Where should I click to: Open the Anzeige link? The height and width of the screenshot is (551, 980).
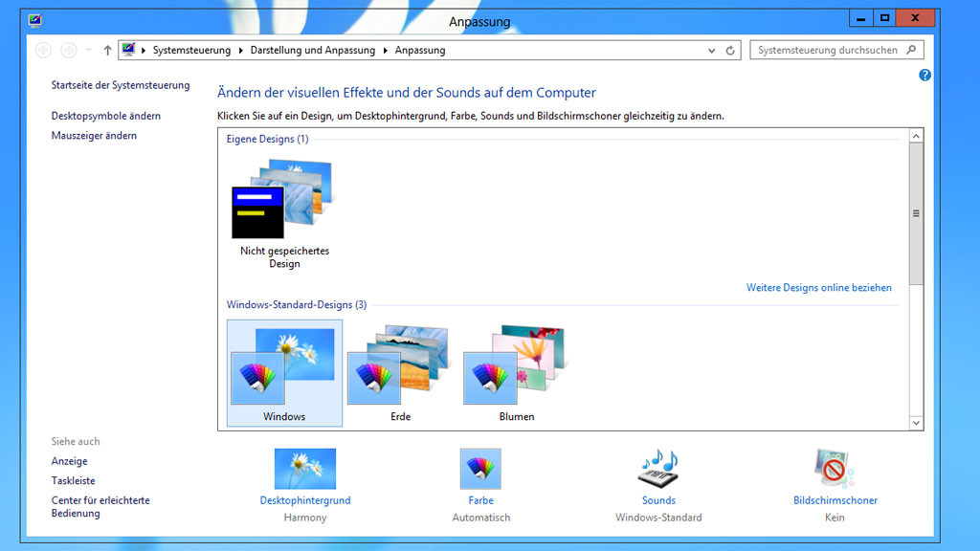[69, 461]
